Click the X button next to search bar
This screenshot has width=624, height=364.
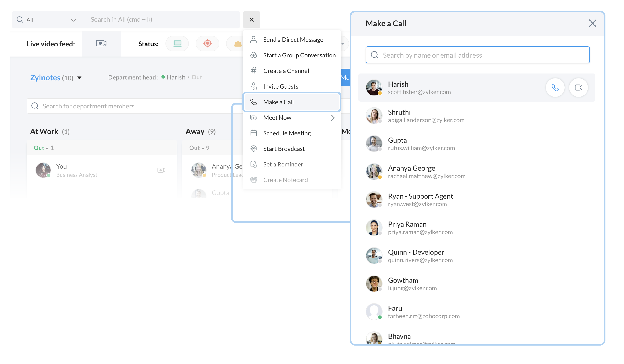(251, 20)
